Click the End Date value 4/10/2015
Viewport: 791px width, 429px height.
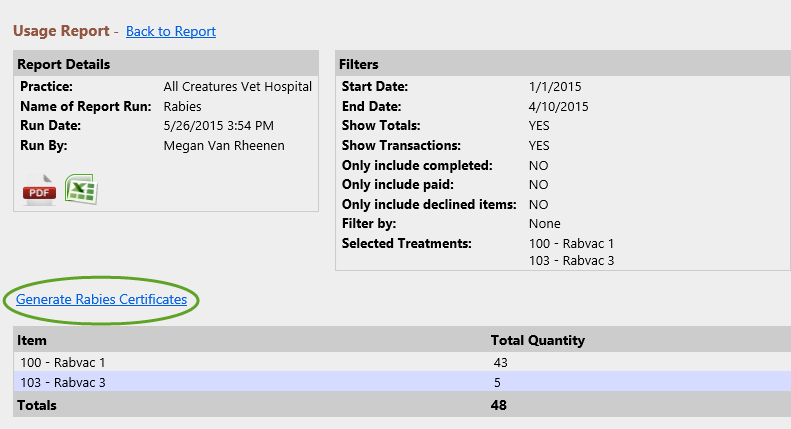click(558, 106)
